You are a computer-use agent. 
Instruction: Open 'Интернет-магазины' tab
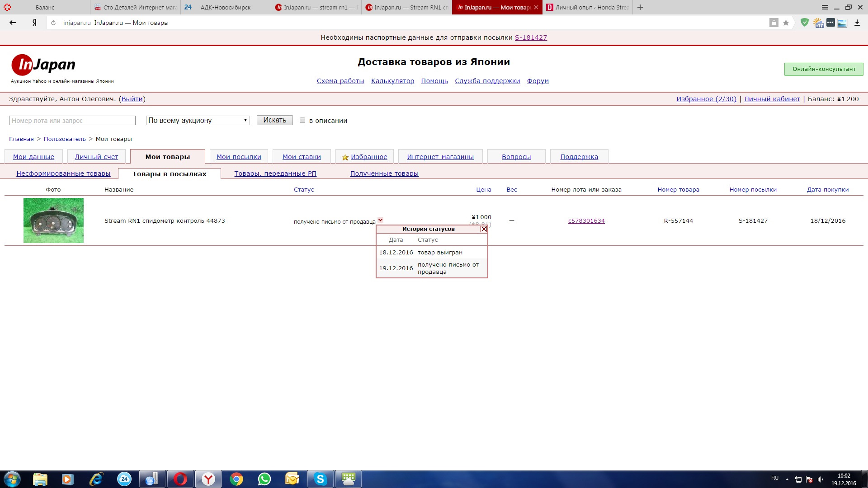click(440, 157)
